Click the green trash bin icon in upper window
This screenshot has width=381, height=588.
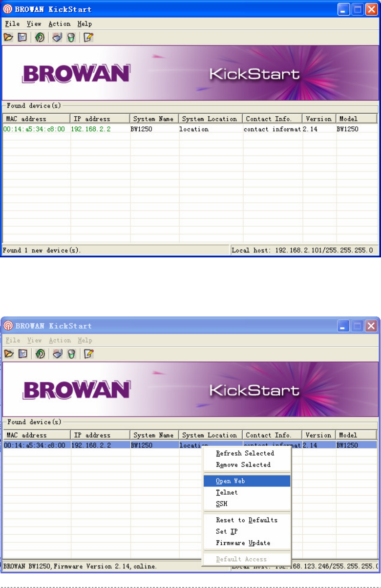[x=71, y=37]
